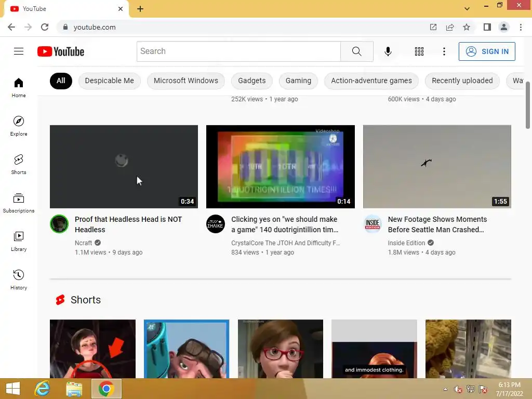Open Proof that Headless Head video title

pos(128,224)
